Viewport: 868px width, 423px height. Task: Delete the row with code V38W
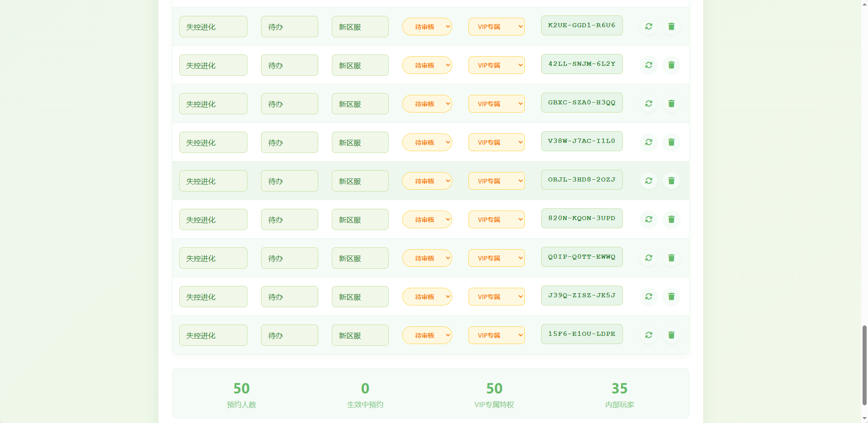coord(671,142)
